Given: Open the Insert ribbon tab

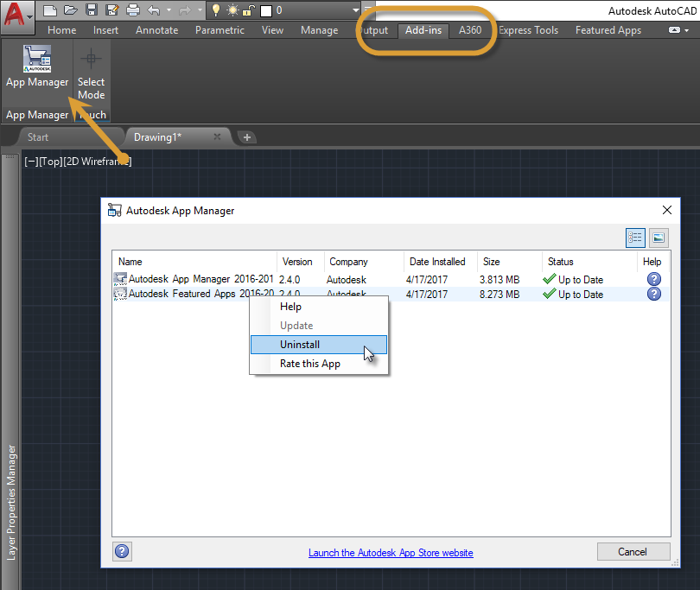Looking at the screenshot, I should [x=105, y=30].
